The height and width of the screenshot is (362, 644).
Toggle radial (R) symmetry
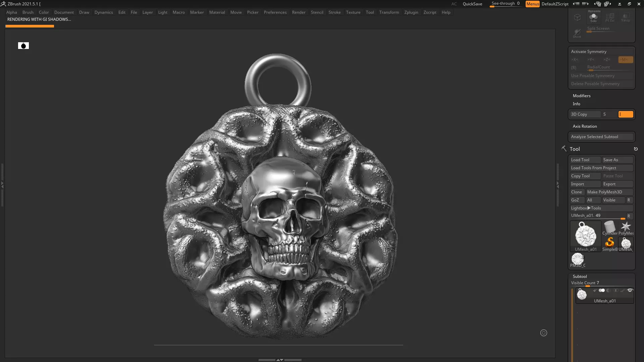click(x=574, y=68)
